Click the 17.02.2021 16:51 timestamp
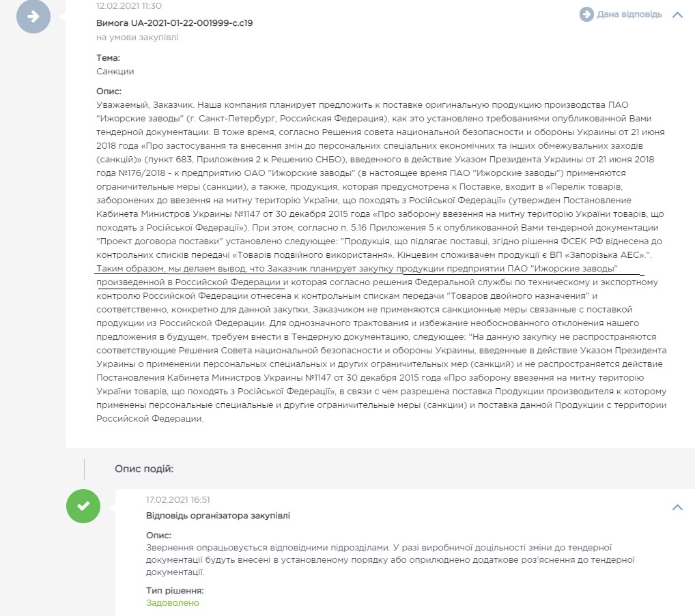This screenshot has width=695, height=616. tap(178, 500)
